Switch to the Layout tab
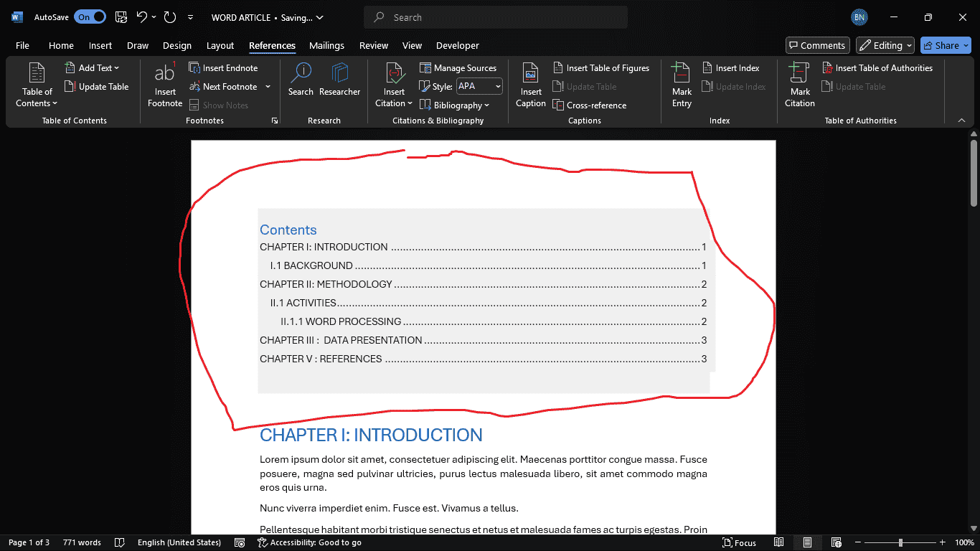This screenshot has height=551, width=980. click(220, 45)
